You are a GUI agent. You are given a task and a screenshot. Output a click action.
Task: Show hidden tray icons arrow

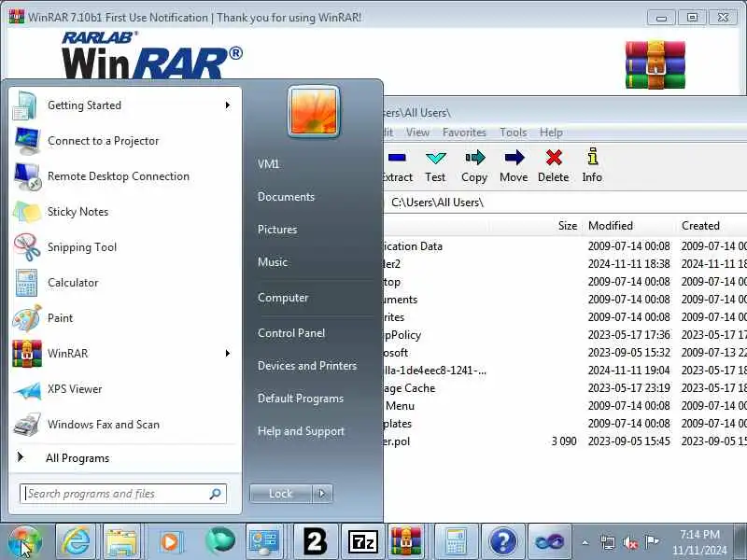(x=585, y=542)
